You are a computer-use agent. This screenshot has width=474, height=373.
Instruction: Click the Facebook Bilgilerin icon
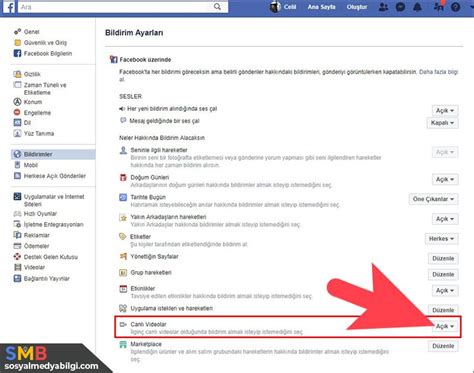(x=17, y=53)
